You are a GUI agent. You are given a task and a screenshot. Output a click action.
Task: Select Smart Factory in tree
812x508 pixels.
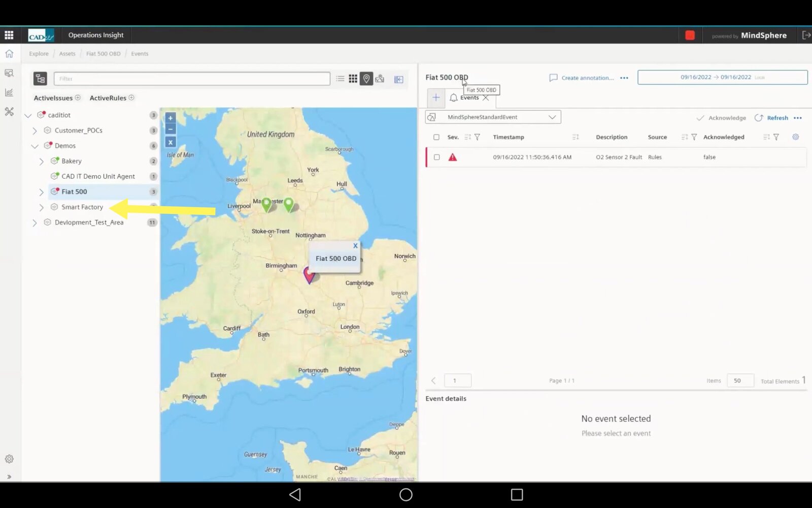tap(82, 207)
